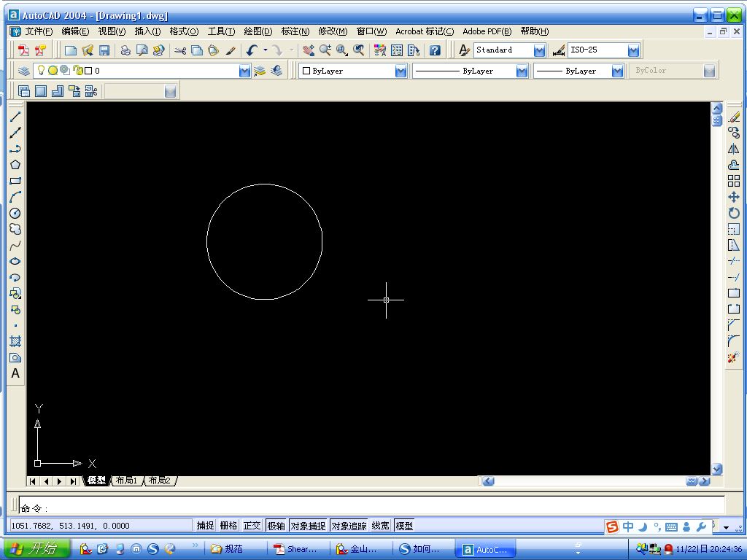Select the Spline draw tool

coord(15,245)
